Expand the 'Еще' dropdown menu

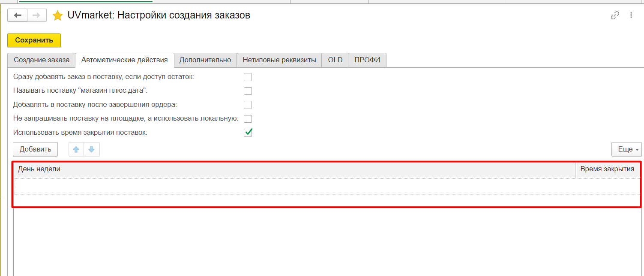click(x=626, y=149)
